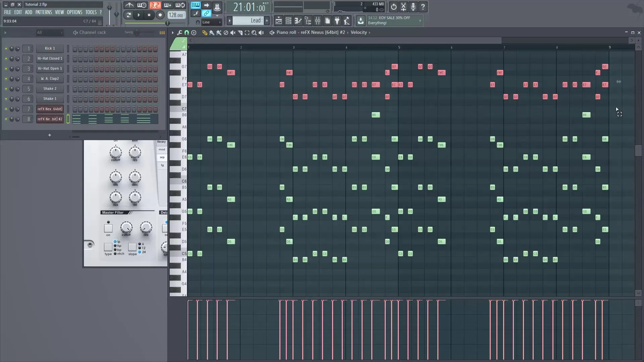Open the Mixer window
Screen dimensions: 644x362
pos(318,21)
